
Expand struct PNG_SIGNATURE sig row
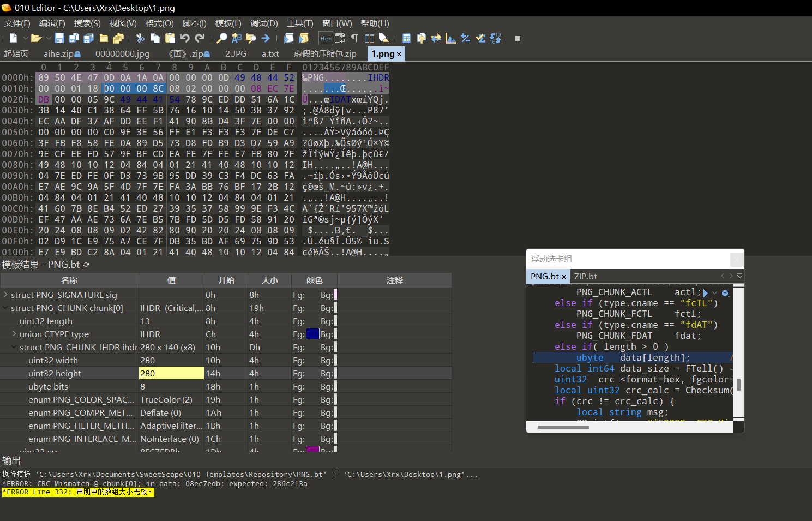pyautogui.click(x=5, y=295)
